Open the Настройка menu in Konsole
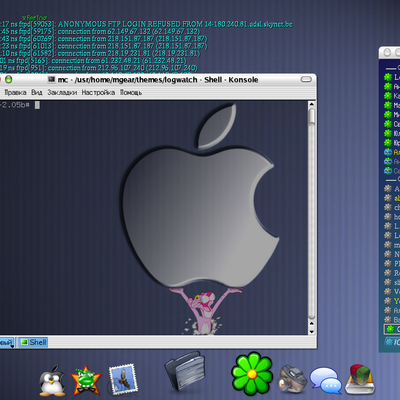 98,92
